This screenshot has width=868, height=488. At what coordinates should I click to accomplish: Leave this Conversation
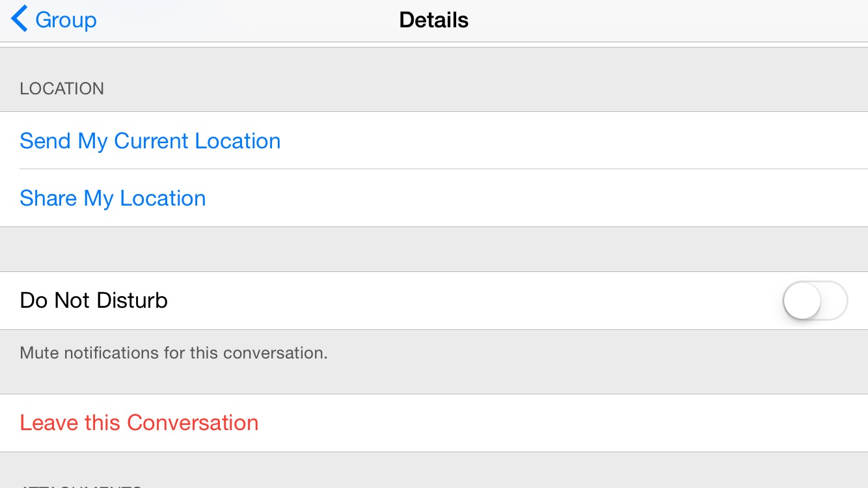tap(139, 423)
